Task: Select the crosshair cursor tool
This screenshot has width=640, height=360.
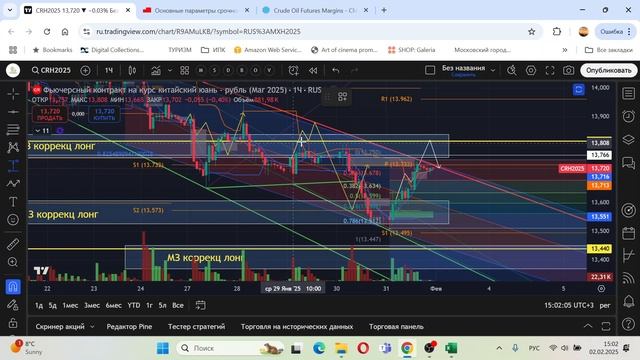Action: coord(13,94)
